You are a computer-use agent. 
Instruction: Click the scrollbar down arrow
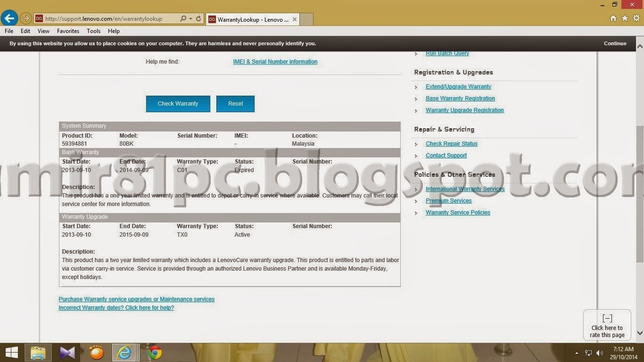(640, 333)
